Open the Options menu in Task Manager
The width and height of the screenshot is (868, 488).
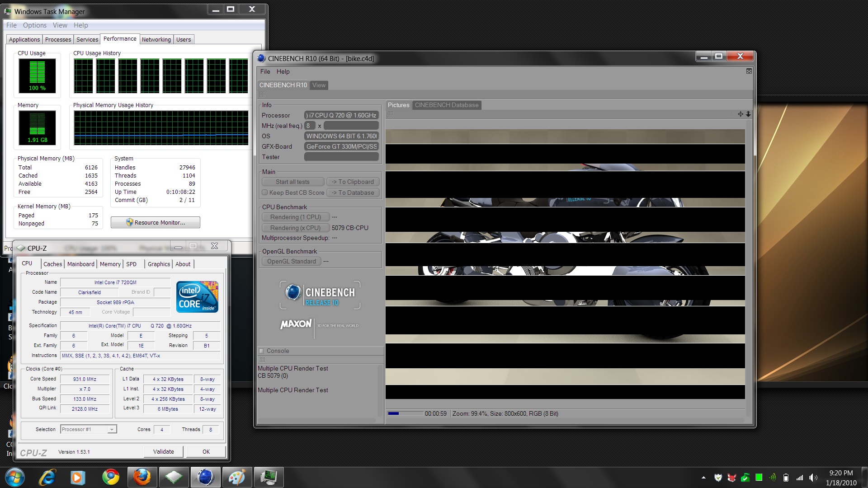tap(35, 25)
